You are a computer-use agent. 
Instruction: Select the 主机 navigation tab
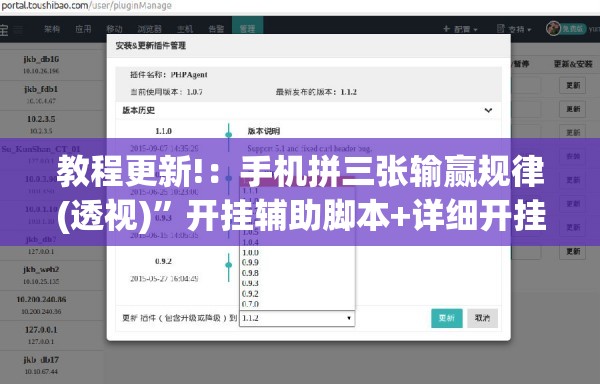point(185,29)
